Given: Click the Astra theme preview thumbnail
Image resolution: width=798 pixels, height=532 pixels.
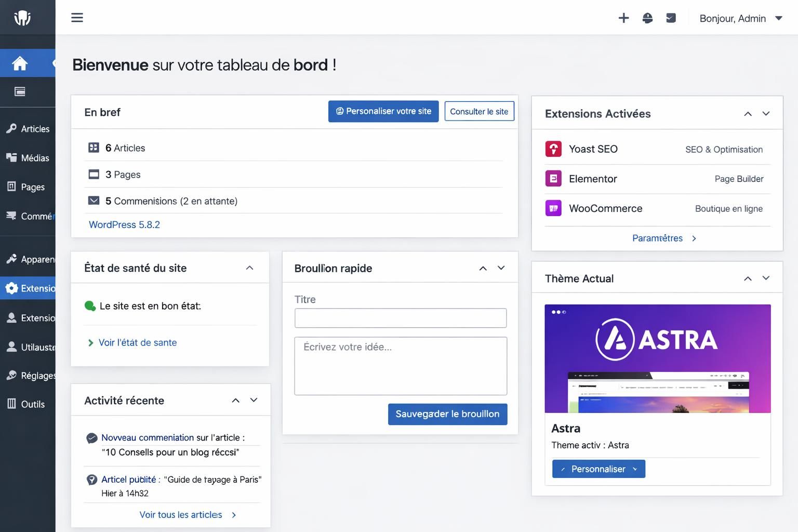Looking at the screenshot, I should pyautogui.click(x=658, y=358).
